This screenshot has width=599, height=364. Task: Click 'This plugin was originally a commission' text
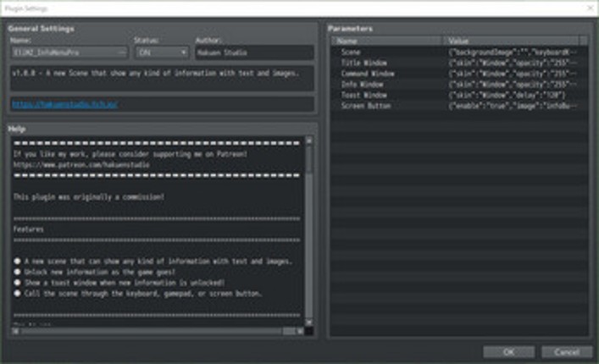click(x=89, y=197)
